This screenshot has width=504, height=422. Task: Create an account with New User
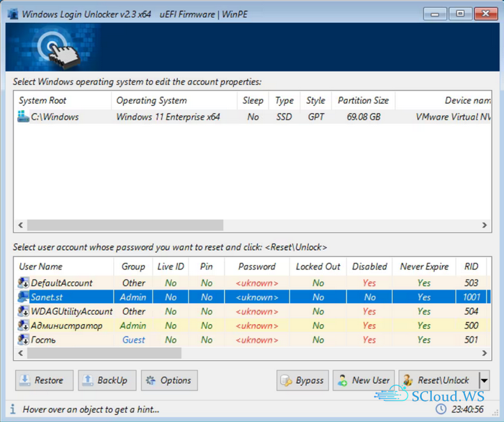click(x=364, y=380)
